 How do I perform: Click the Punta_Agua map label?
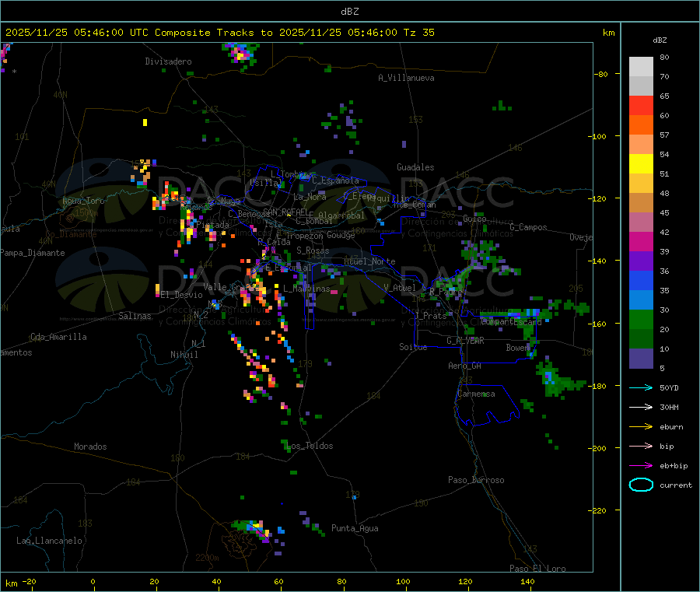[x=355, y=528]
